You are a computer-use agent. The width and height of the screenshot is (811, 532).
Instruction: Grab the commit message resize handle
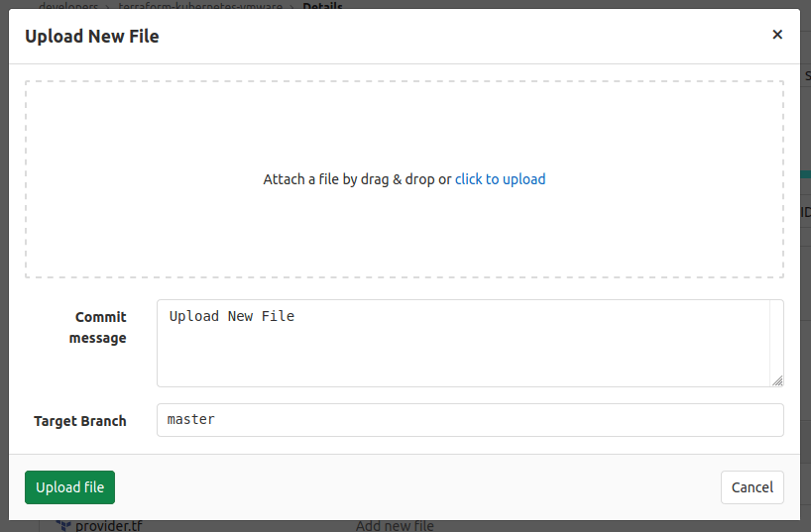pos(777,380)
